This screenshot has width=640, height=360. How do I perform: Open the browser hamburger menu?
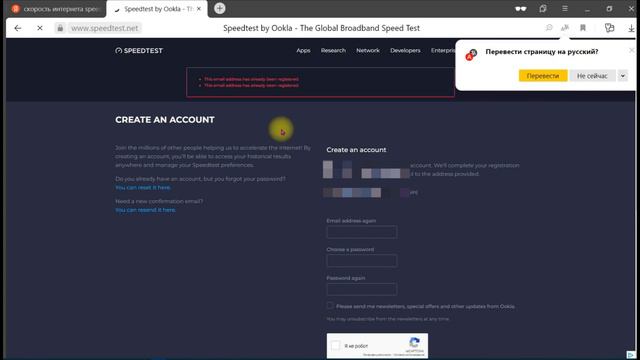tap(565, 9)
